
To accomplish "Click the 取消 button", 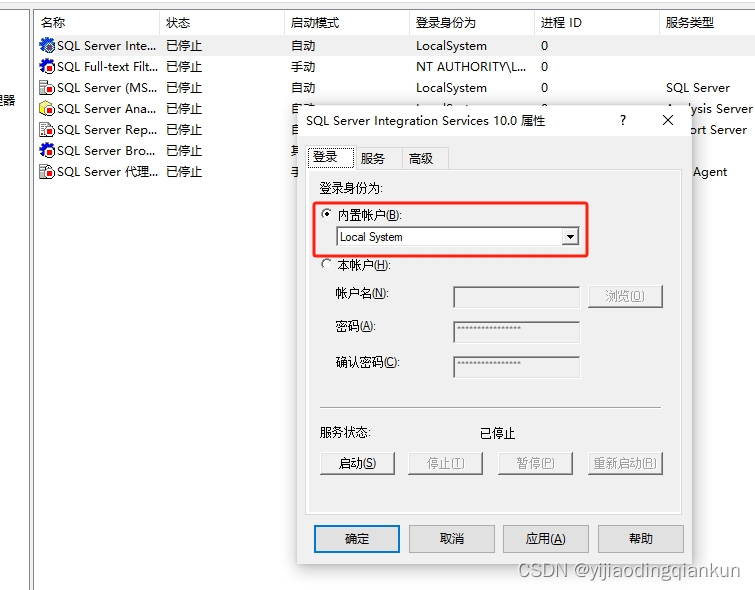I will tap(452, 538).
